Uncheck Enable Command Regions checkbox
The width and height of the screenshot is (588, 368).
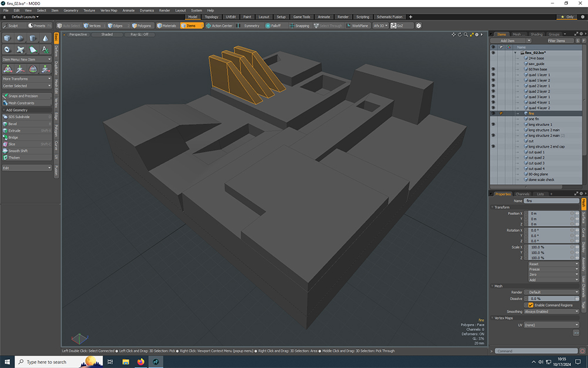pos(531,305)
